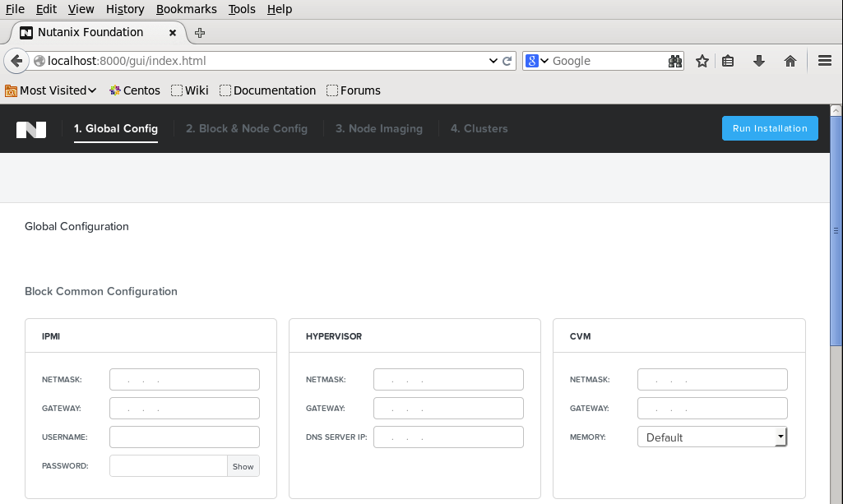Open the Forums bookmark

pos(354,90)
